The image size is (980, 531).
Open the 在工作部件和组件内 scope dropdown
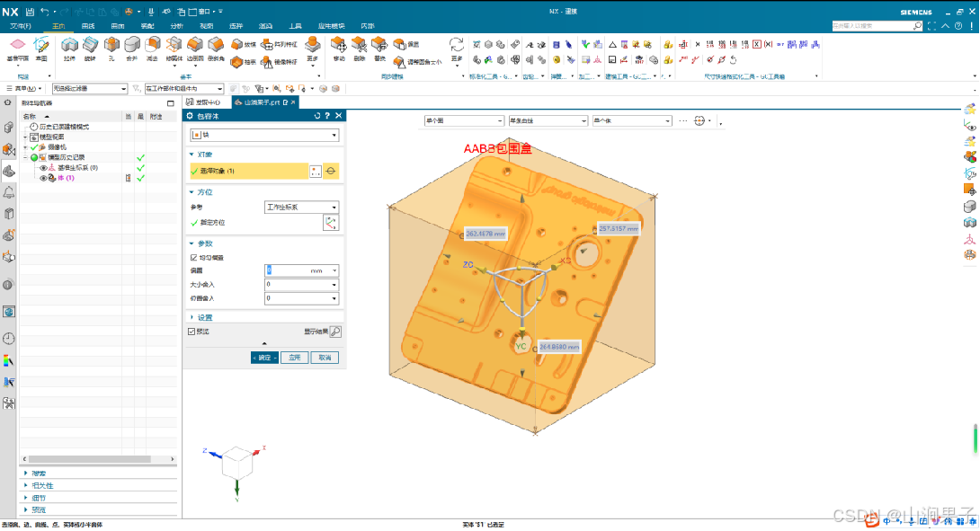coord(183,89)
